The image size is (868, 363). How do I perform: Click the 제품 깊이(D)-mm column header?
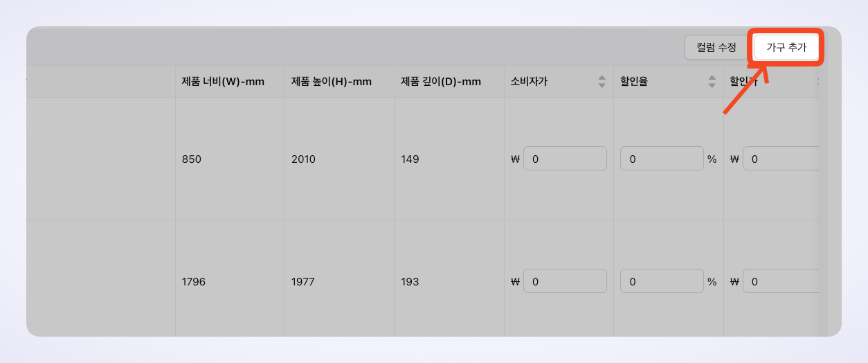pyautogui.click(x=441, y=82)
